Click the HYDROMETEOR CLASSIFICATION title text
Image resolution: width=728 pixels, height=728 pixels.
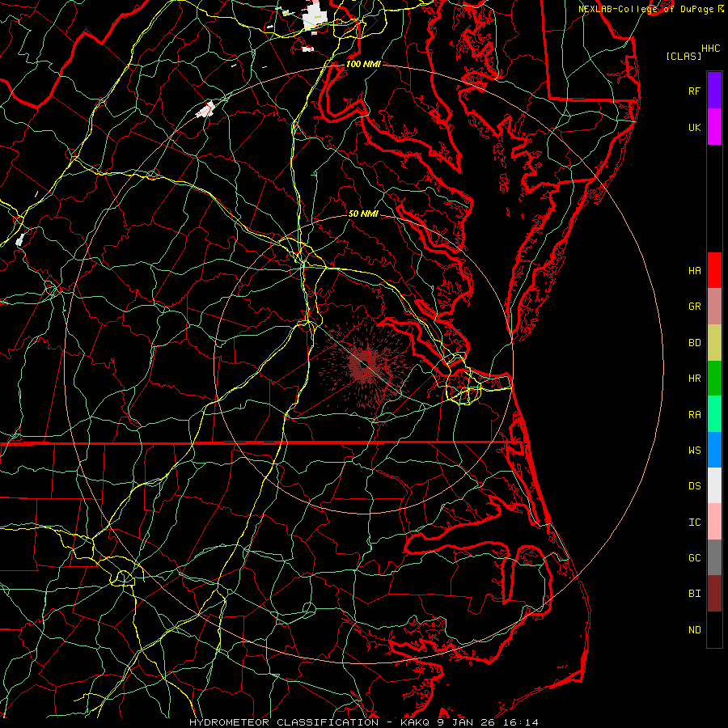[284, 722]
